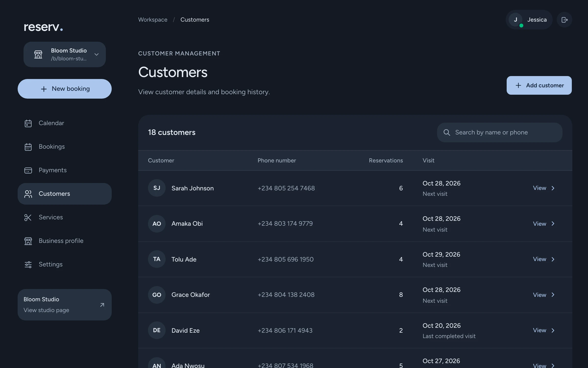Click chevron arrow in David Eze row
588x368 pixels.
553,330
